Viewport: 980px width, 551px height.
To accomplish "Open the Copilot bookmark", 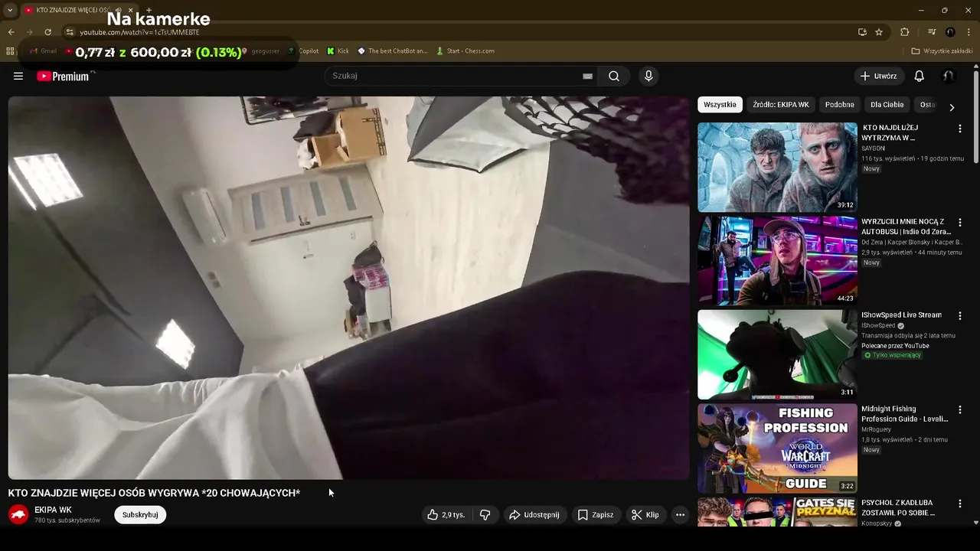I will [x=303, y=51].
